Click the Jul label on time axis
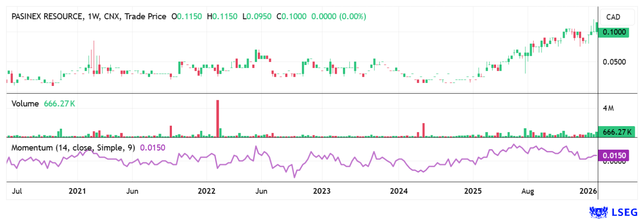Image resolution: width=644 pixels, height=219 pixels. coord(17,191)
